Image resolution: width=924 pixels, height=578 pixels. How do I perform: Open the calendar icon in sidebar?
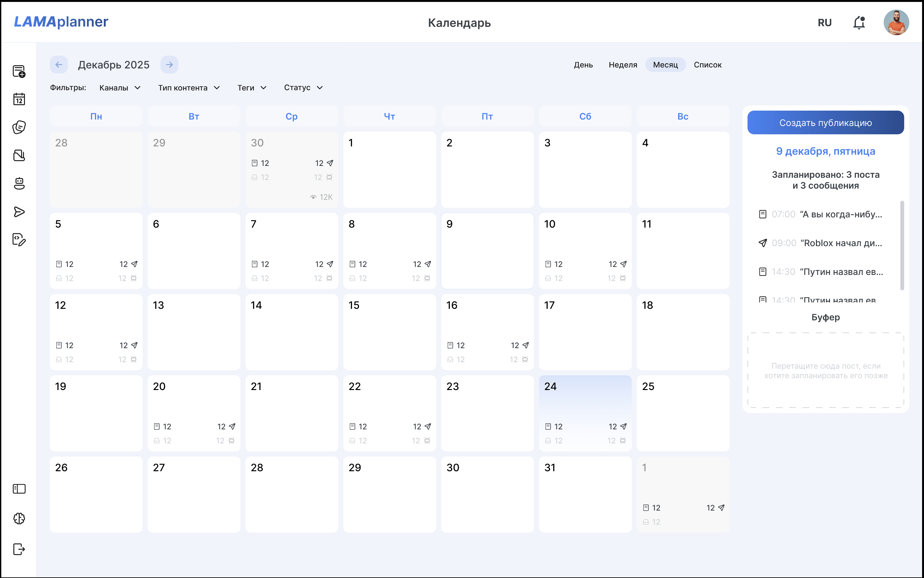[x=19, y=99]
